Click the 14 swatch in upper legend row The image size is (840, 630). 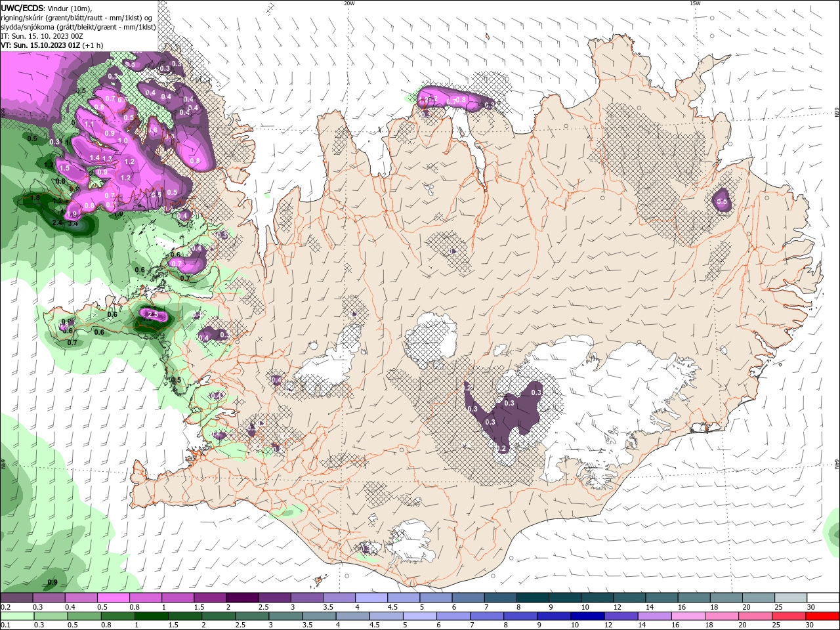[662, 598]
